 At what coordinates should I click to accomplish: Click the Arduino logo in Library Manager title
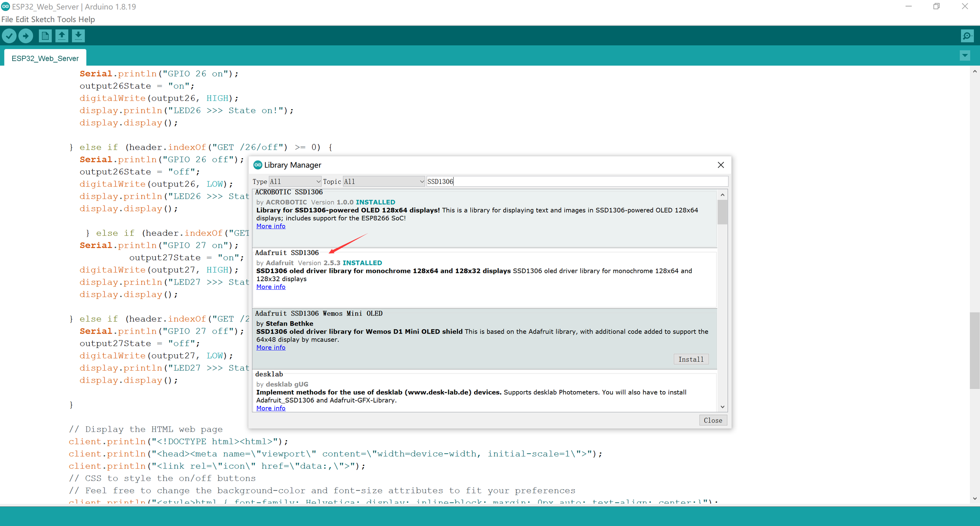pos(258,165)
